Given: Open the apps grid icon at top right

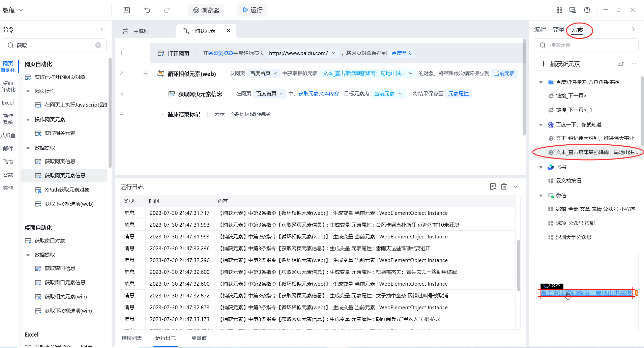Looking at the screenshot, I should tap(559, 10).
